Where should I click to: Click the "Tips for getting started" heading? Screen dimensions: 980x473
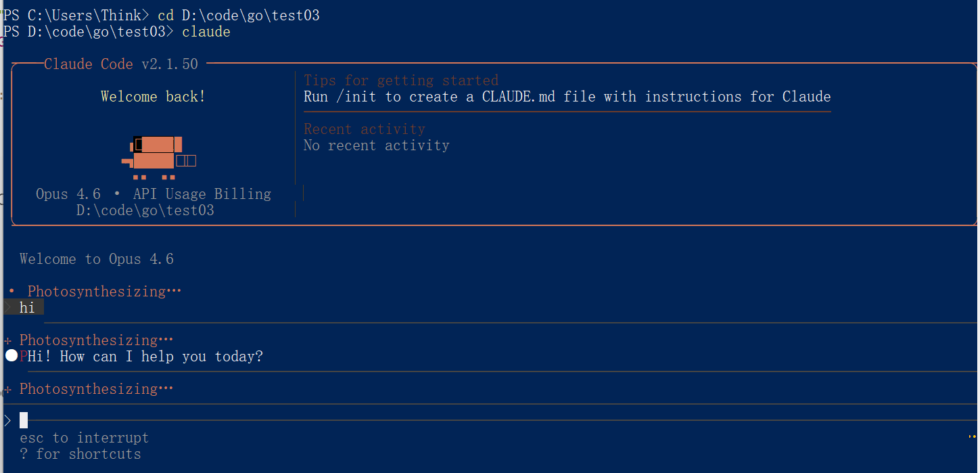point(400,81)
